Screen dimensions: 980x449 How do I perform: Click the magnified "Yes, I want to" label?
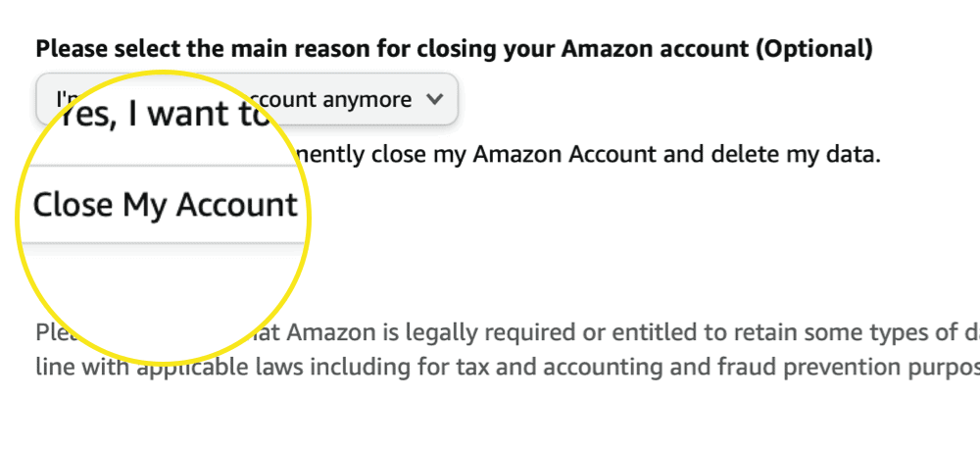(x=162, y=115)
